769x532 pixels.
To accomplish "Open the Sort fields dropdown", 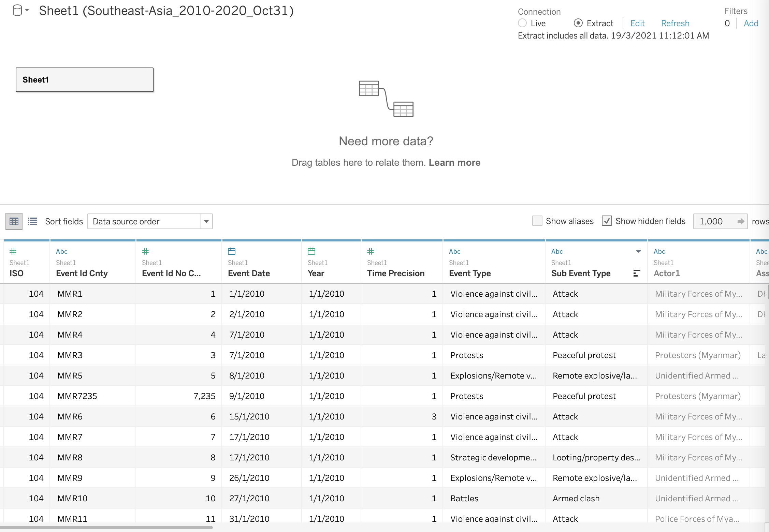I will pyautogui.click(x=206, y=221).
